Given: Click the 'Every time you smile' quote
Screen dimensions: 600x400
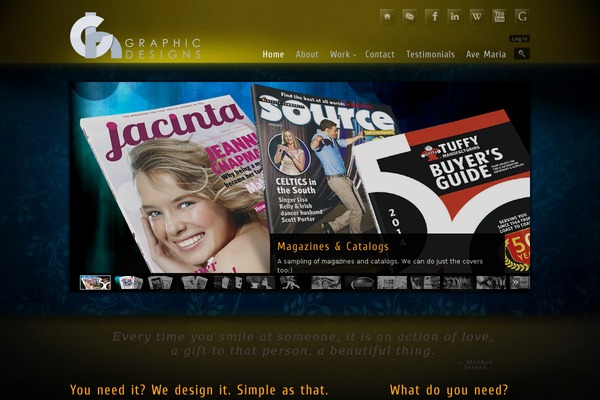Looking at the screenshot, I should pos(303,344).
